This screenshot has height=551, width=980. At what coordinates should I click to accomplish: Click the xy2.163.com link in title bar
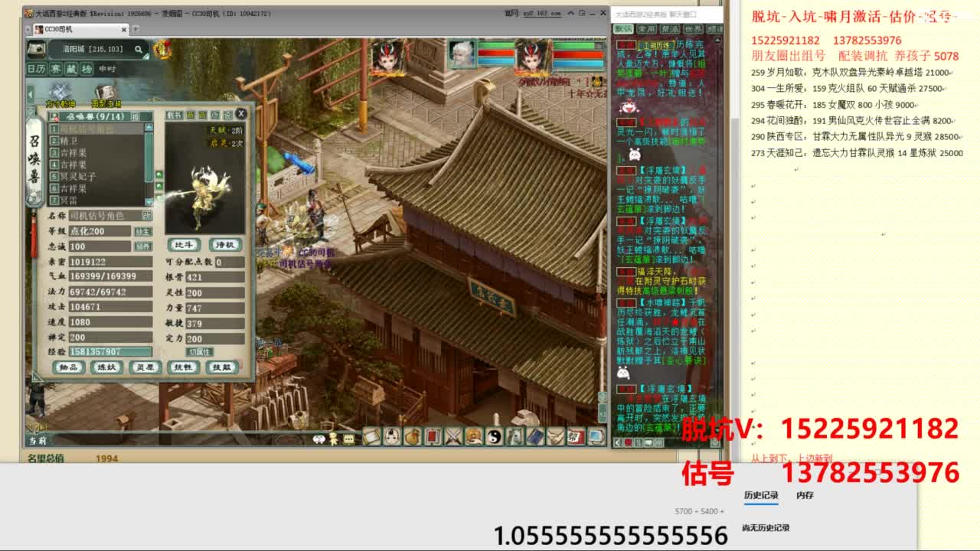pyautogui.click(x=542, y=13)
